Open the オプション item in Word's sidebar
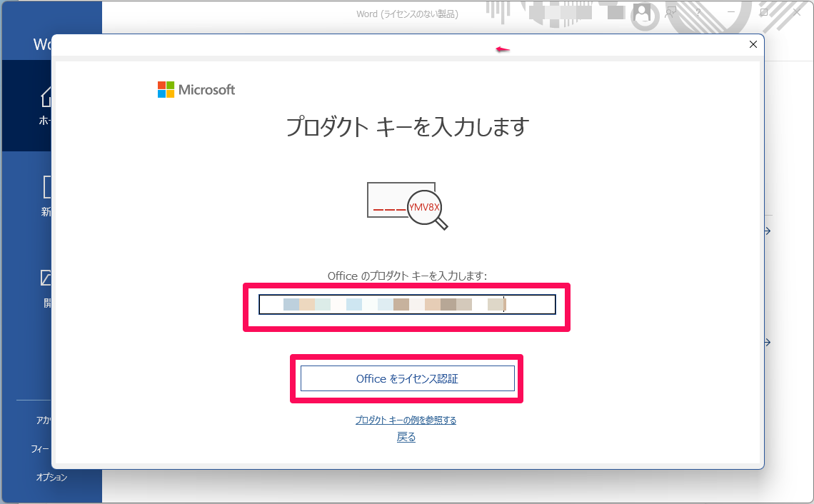 click(51, 477)
